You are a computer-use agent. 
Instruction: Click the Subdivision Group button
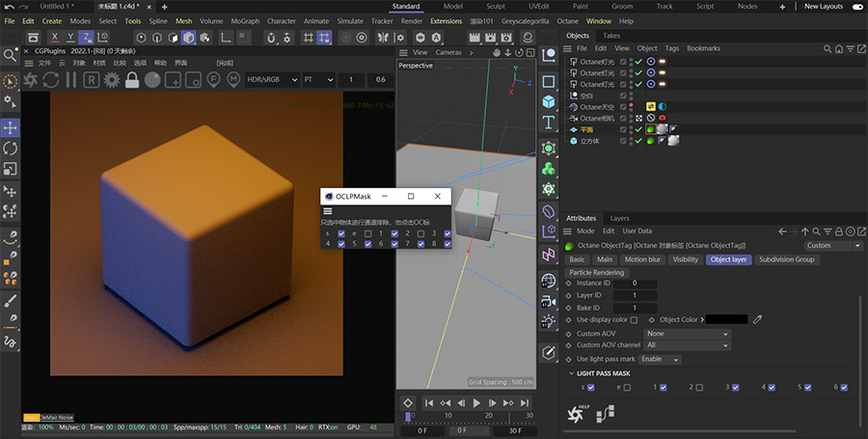[x=786, y=260]
